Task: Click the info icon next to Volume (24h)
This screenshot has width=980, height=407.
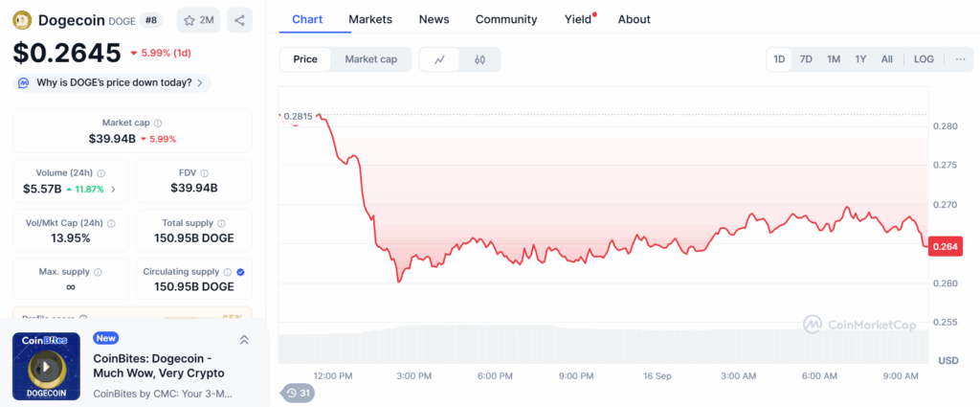Action: tap(101, 173)
